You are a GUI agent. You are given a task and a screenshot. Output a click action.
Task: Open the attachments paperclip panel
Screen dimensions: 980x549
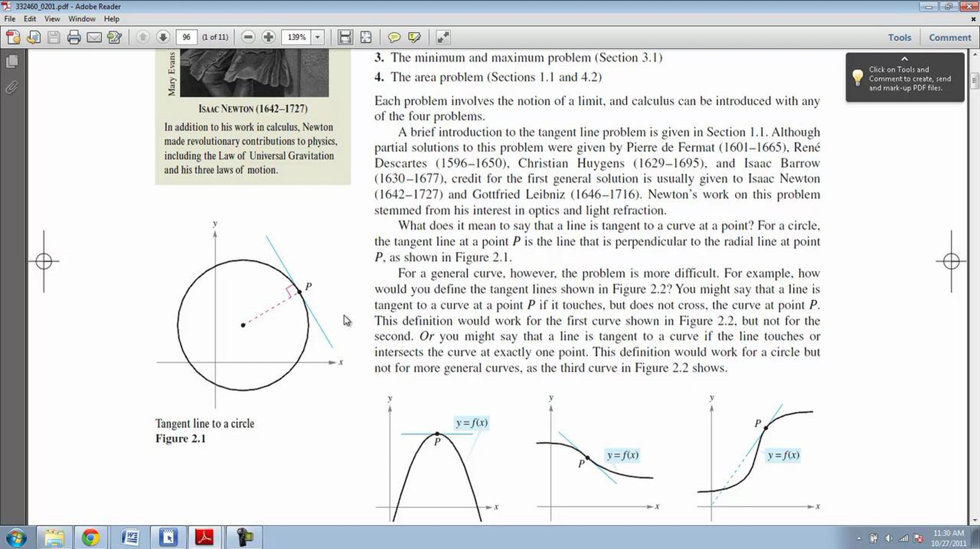tap(12, 87)
